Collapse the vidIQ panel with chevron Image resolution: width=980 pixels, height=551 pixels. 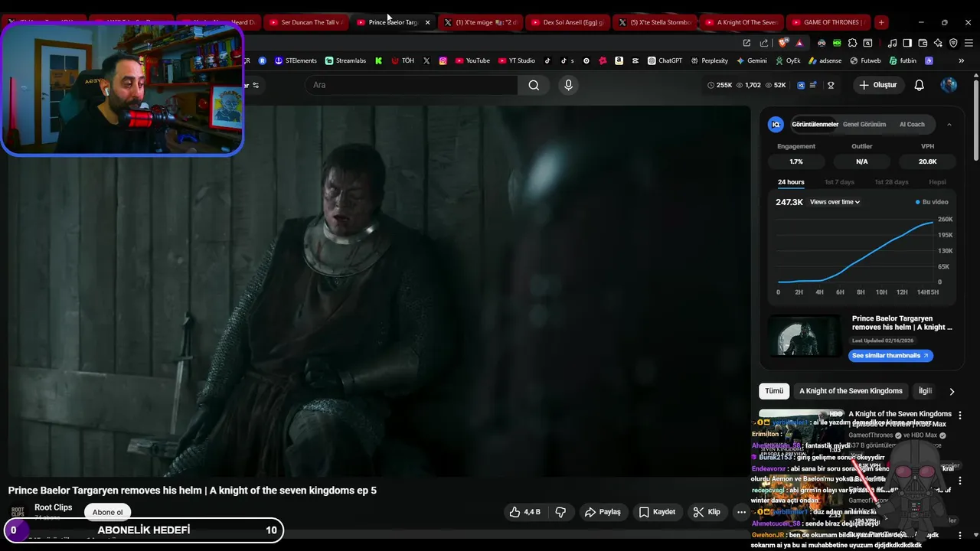(949, 124)
